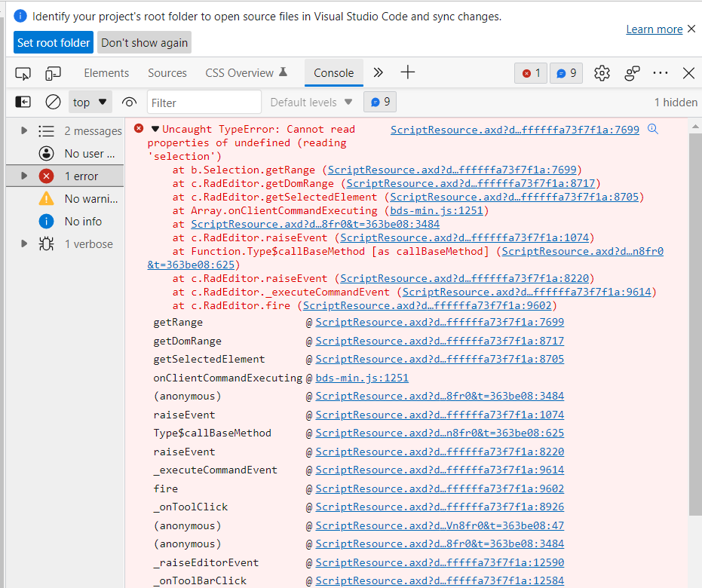Open the top JavaScript context dropdown
The image size is (702, 588).
(90, 103)
